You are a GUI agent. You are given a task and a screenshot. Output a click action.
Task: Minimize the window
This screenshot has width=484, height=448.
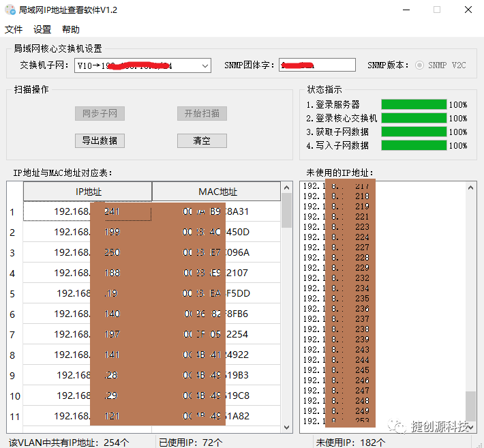406,10
